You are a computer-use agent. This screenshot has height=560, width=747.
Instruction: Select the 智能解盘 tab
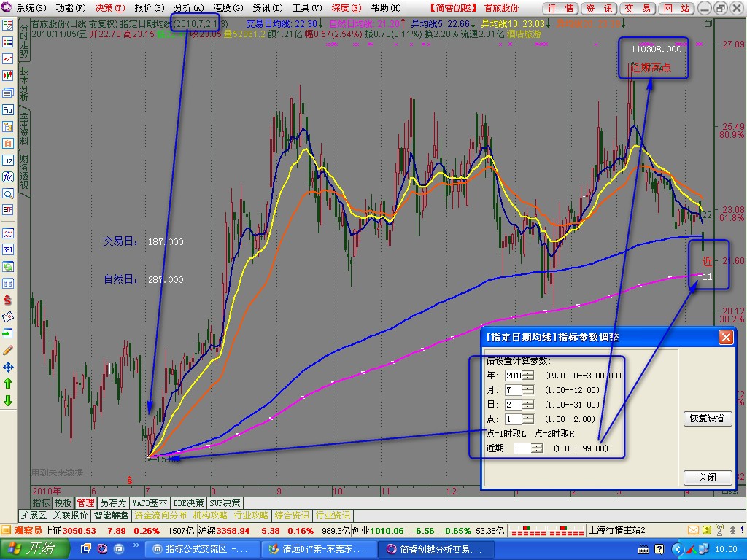[111, 516]
